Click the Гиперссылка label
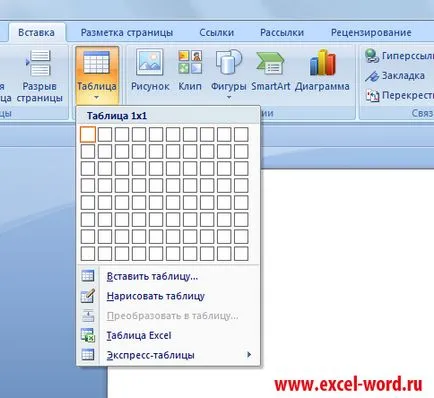This screenshot has height=398, width=434. pyautogui.click(x=408, y=56)
